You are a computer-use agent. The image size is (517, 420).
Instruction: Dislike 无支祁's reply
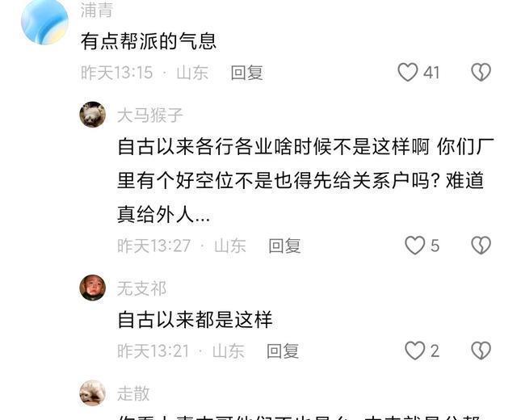[481, 351]
